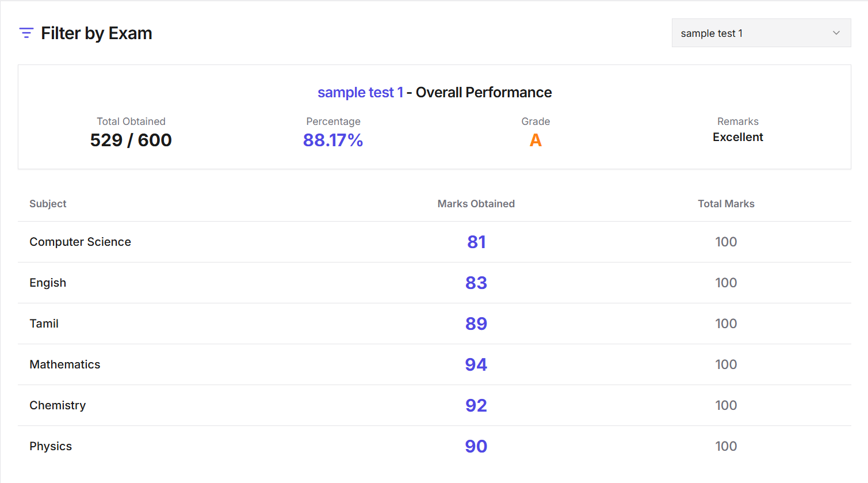Click the marks value 89 for Tamil

pos(476,324)
